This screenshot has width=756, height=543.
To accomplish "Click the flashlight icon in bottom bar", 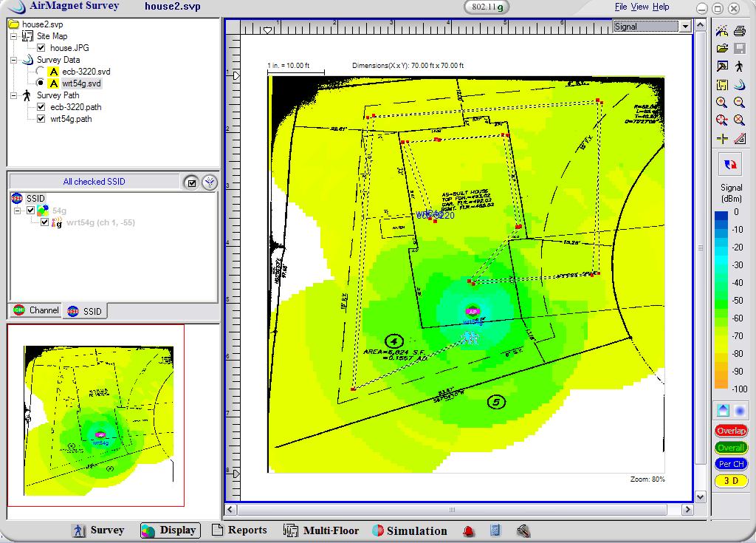I will (523, 531).
